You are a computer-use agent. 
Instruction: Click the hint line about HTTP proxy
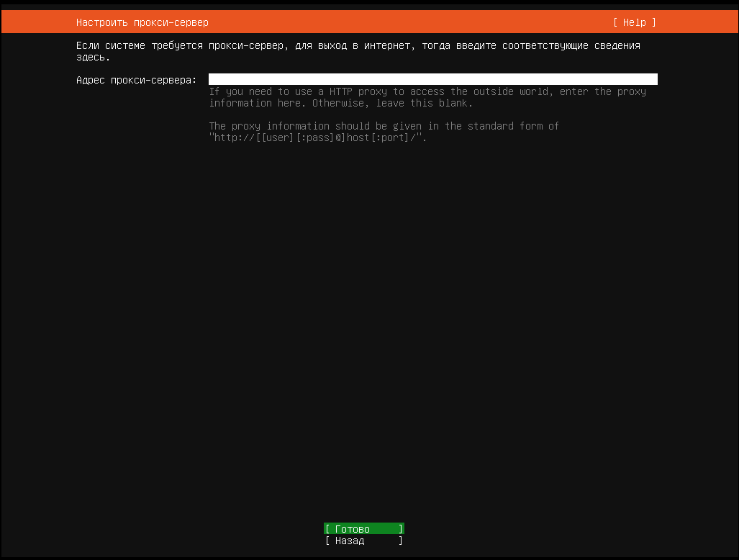tap(427, 91)
